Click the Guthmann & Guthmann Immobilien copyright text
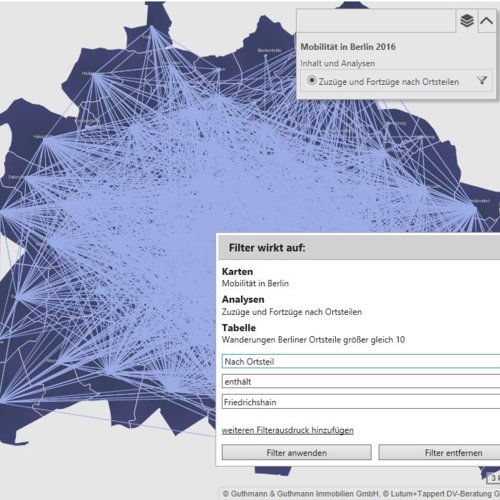Image resolution: width=500 pixels, height=500 pixels. click(301, 494)
